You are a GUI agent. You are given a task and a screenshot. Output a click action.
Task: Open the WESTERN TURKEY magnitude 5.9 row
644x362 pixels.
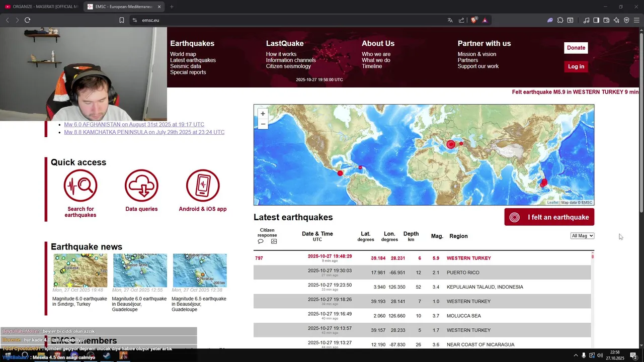(x=422, y=258)
